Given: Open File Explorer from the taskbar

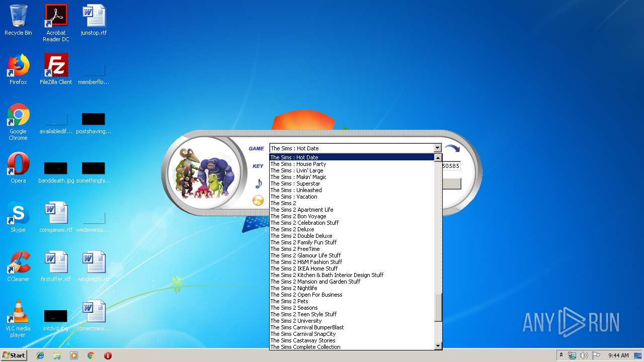Looking at the screenshot, I should pos(57,355).
